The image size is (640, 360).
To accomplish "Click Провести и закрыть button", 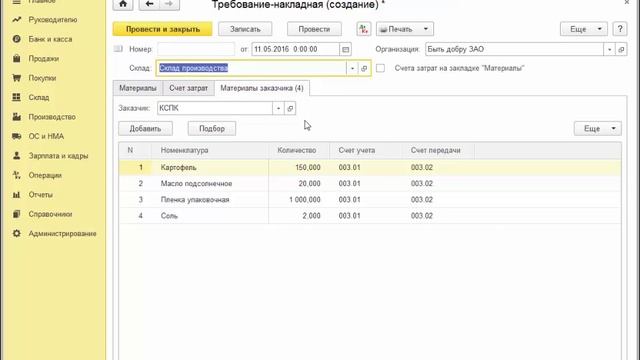I will click(x=162, y=29).
